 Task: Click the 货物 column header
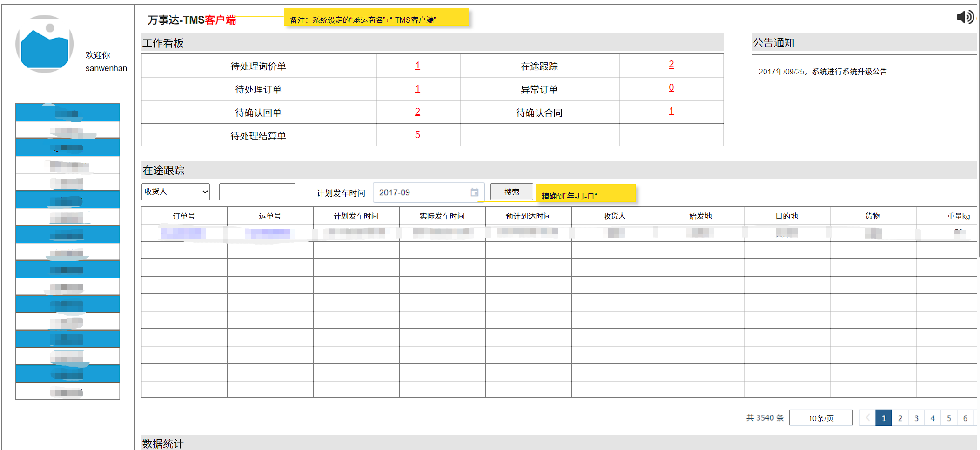pyautogui.click(x=873, y=216)
